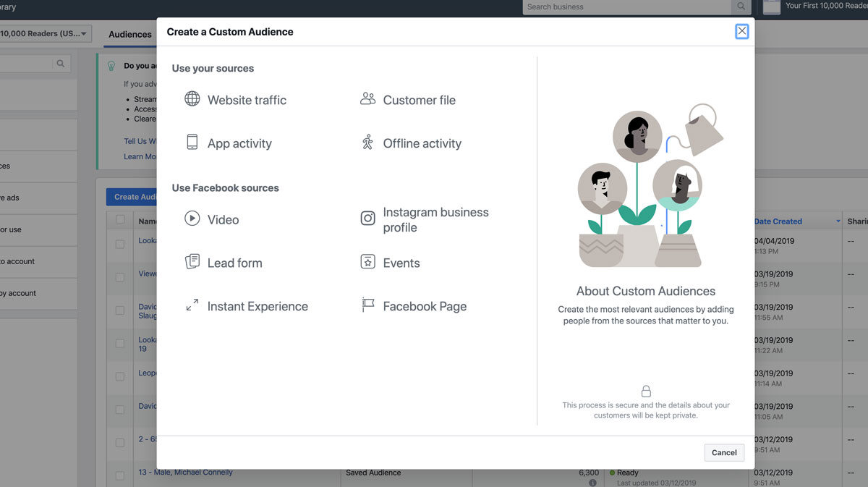
Task: Click the Video play icon
Action: tap(192, 218)
